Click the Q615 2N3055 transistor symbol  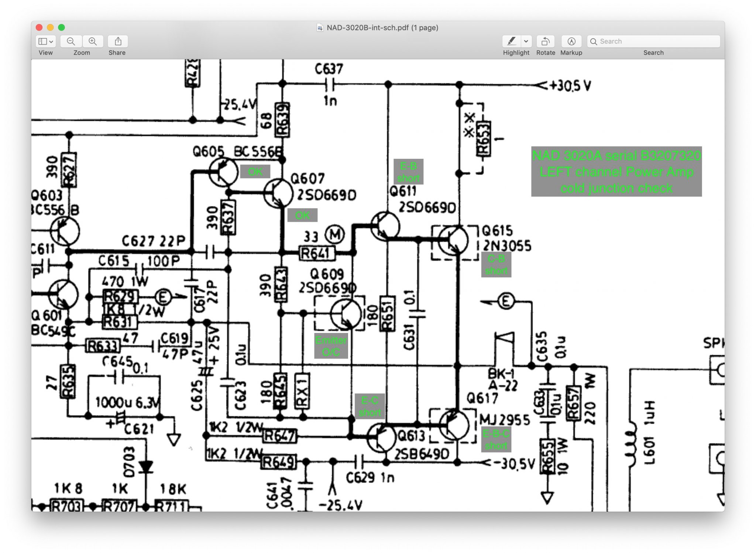point(453,241)
